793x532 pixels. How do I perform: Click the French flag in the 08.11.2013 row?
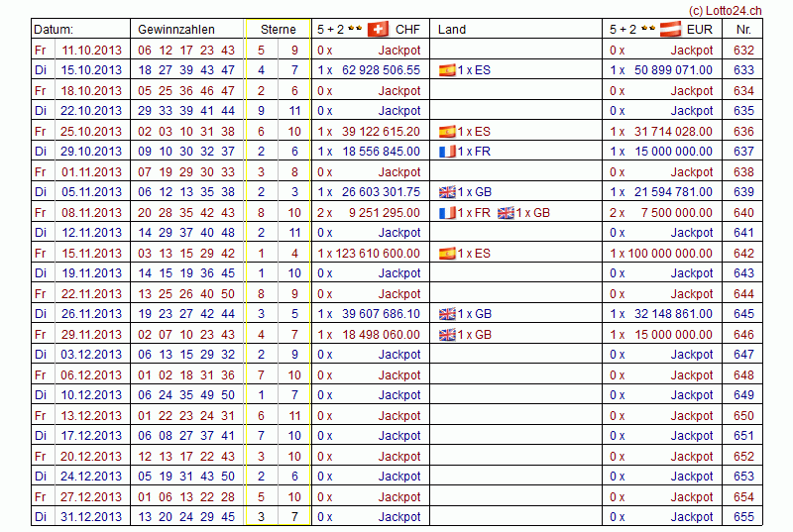pos(447,213)
